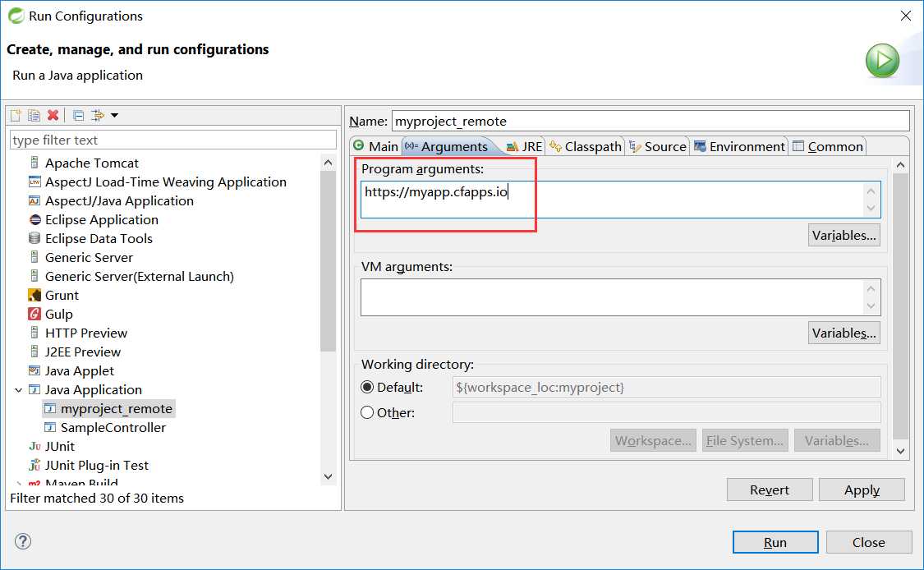This screenshot has width=924, height=570.
Task: Select Eclipse Application label
Action: click(x=101, y=219)
